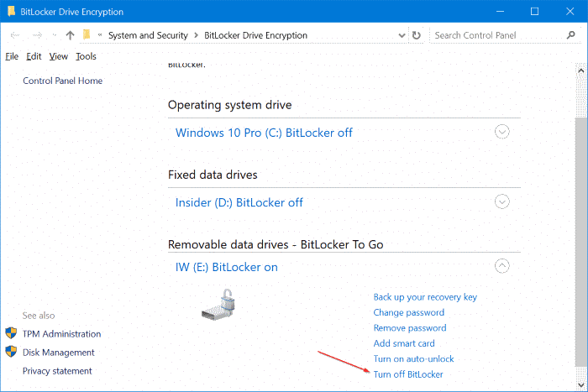This screenshot has height=392, width=588.
Task: Collapse the IW (E:) drive section
Action: 502,266
